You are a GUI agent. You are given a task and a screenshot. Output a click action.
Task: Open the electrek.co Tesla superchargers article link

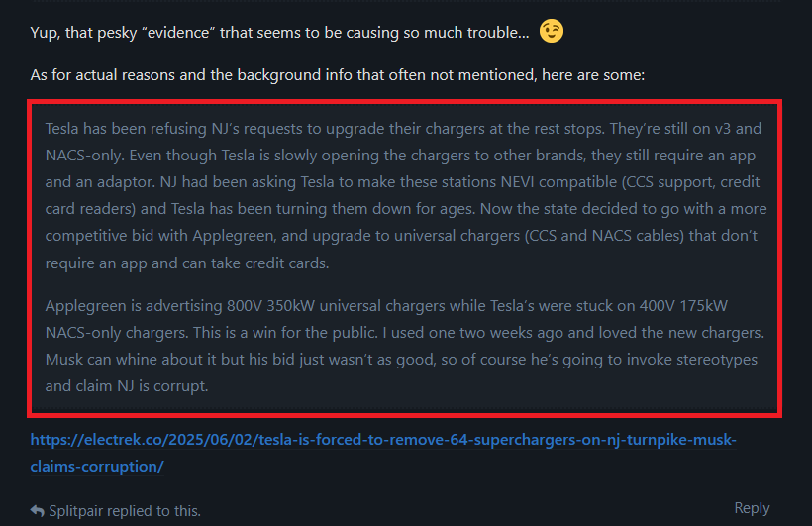(383, 453)
